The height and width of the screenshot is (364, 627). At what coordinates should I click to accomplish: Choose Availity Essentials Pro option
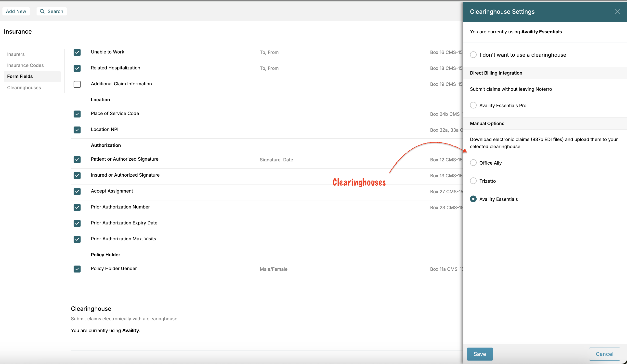point(473,105)
